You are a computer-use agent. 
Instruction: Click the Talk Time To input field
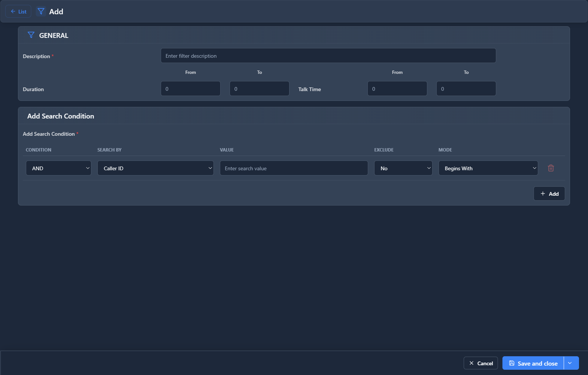[466, 89]
